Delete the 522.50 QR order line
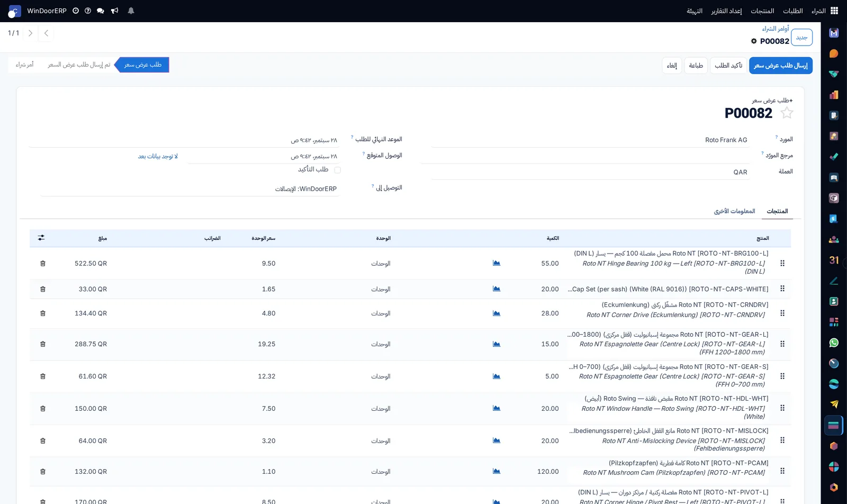Viewport: 847px width, 504px height. tap(43, 263)
